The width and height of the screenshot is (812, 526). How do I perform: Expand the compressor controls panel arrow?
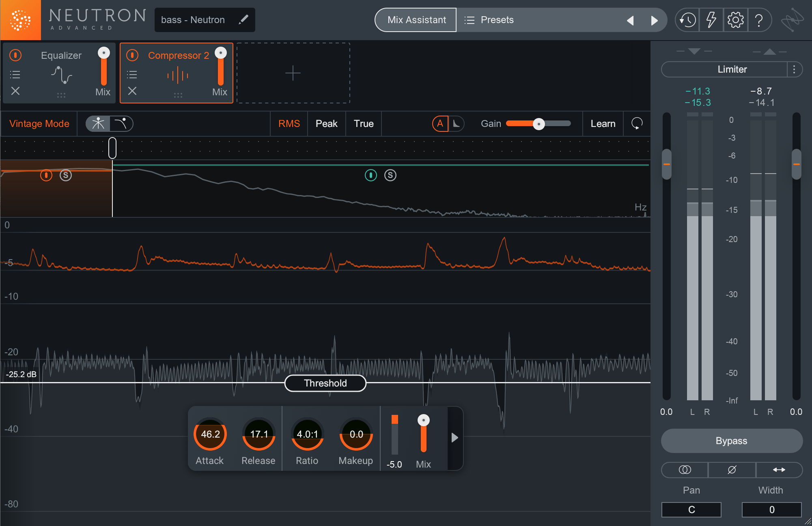(455, 438)
